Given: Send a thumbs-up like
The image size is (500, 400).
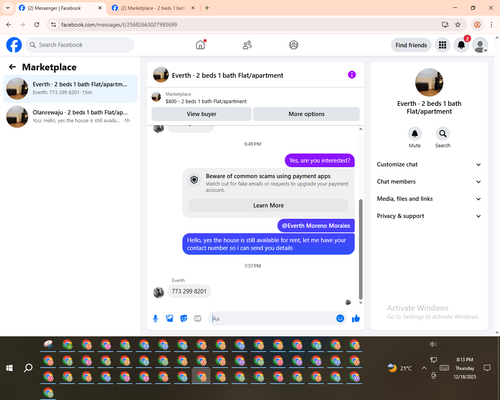Looking at the screenshot, I should [356, 318].
